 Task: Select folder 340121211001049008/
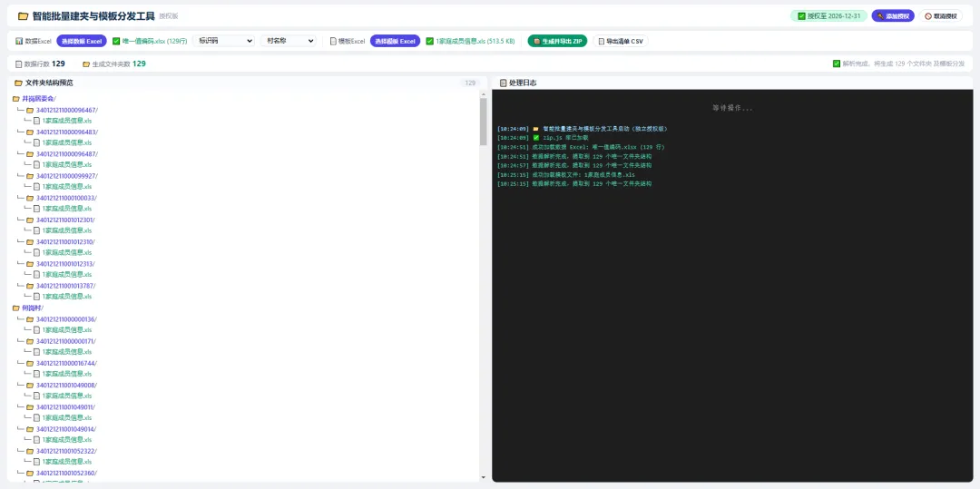point(67,386)
